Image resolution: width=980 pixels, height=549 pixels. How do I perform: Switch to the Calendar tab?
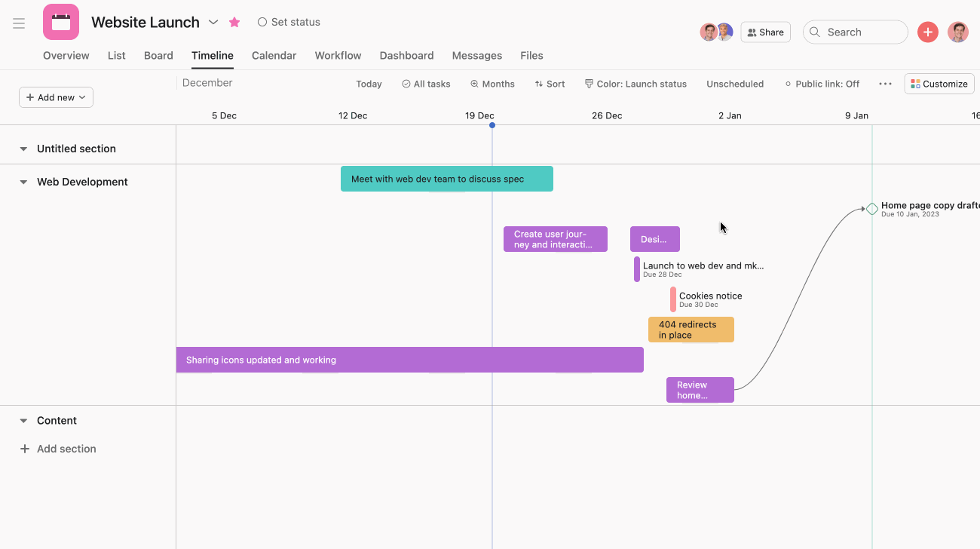coord(274,55)
